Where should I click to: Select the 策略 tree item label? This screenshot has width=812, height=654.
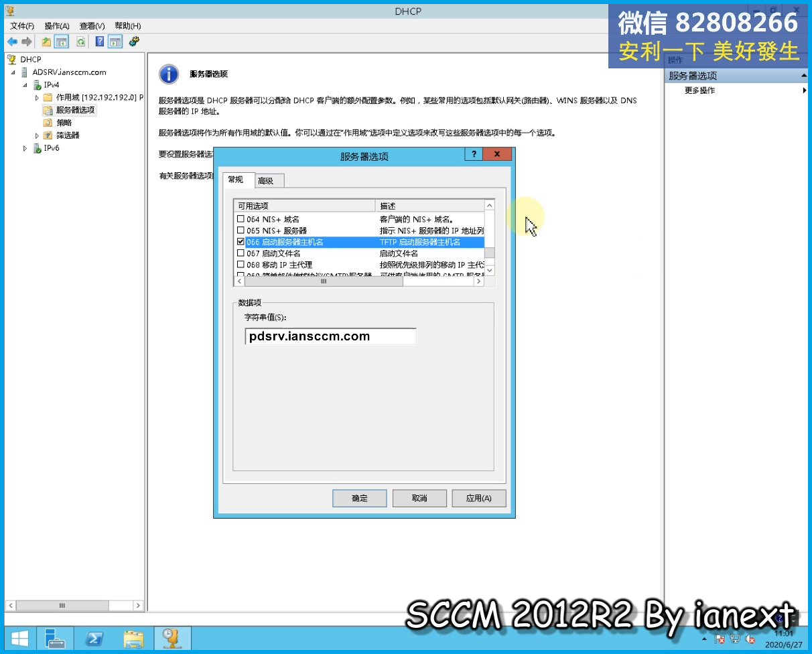pos(64,123)
